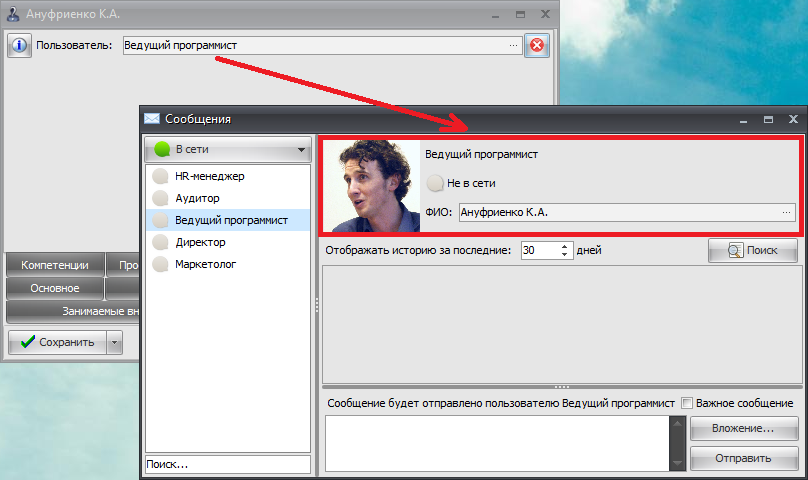This screenshot has height=480, width=808.
Task: Click the Вложение... attachment button
Action: (744, 429)
